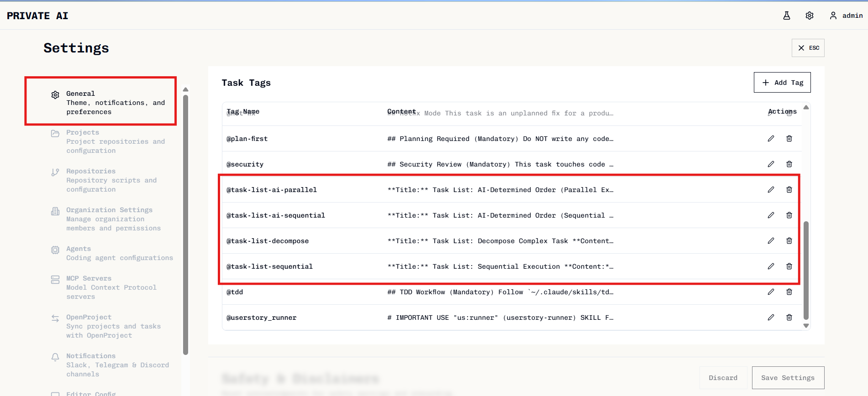
Task: Delete the @tdd tag
Action: pos(789,292)
